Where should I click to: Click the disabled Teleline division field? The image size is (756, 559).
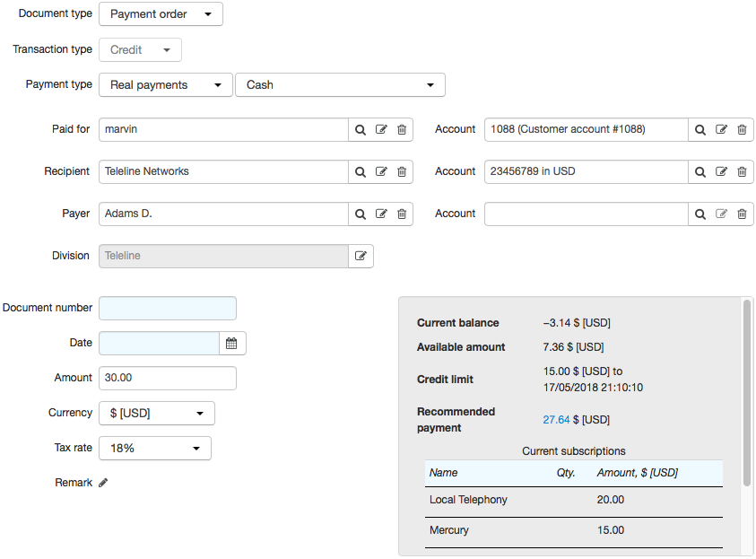point(223,256)
